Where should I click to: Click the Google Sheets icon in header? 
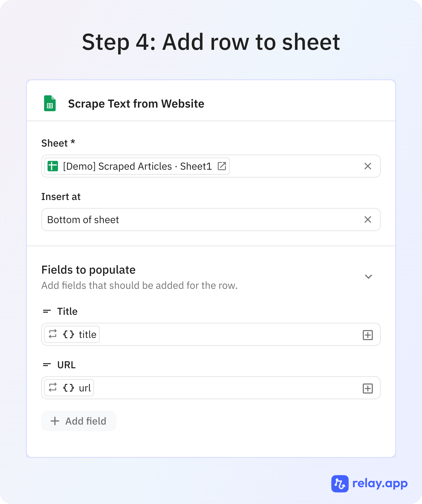click(x=50, y=103)
